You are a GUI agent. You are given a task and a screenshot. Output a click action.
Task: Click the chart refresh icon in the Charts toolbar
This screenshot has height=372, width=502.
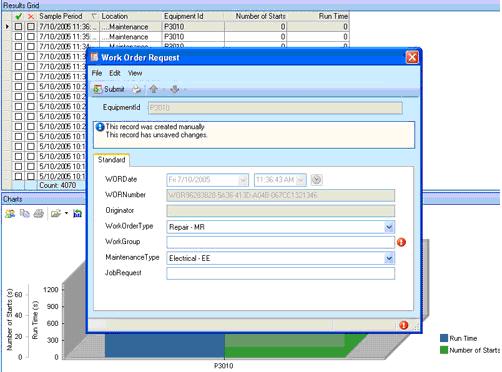pyautogui.click(x=77, y=213)
